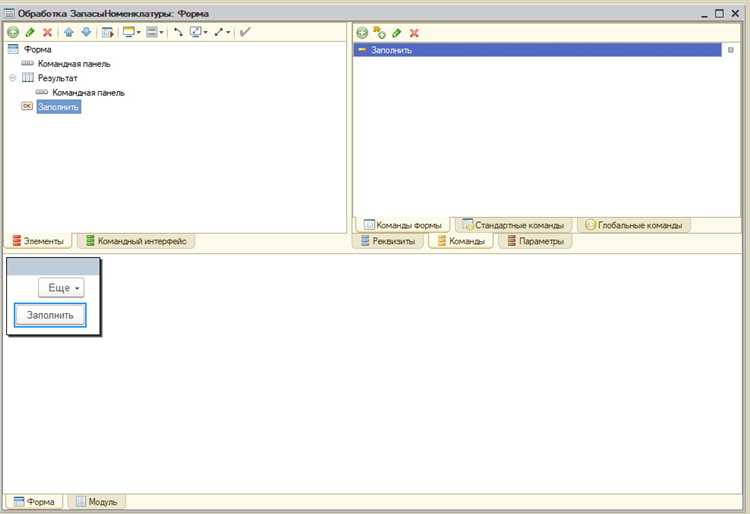This screenshot has height=514, width=750.
Task: Click the gray panel layout icon
Action: coord(152,32)
